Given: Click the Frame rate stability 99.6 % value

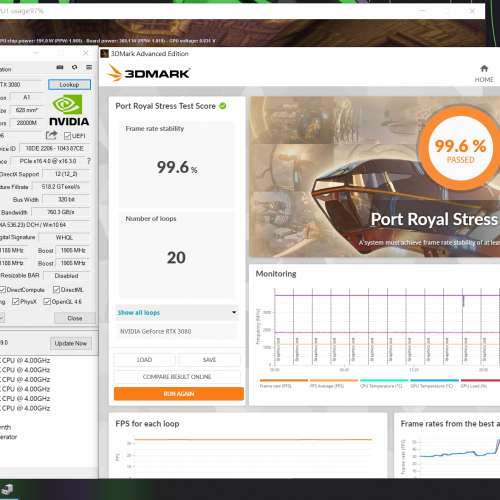Looking at the screenshot, I should click(x=177, y=167).
